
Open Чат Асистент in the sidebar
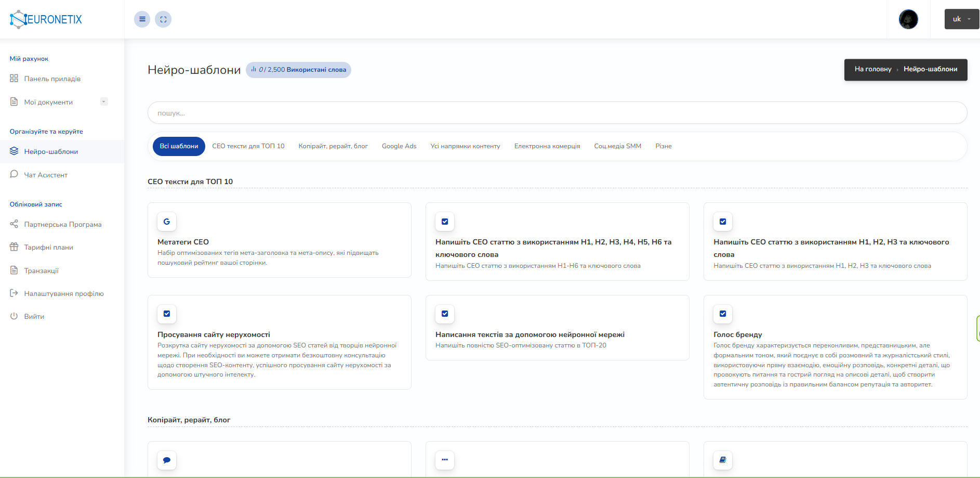[x=46, y=175]
